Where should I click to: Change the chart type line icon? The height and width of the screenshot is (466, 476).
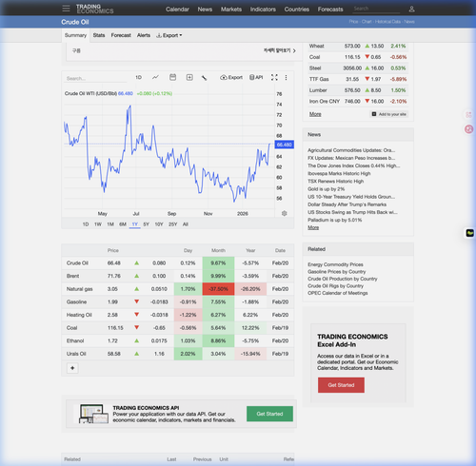[155, 77]
